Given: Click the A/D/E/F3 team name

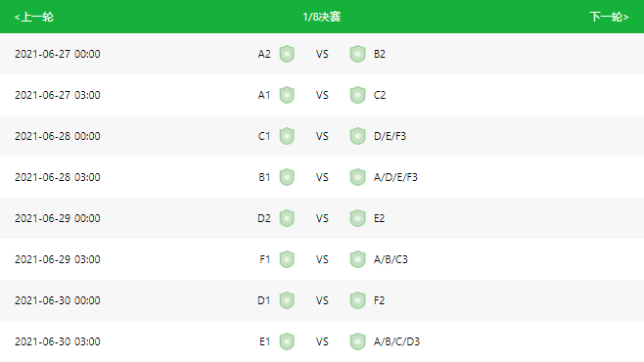Looking at the screenshot, I should coord(395,177).
